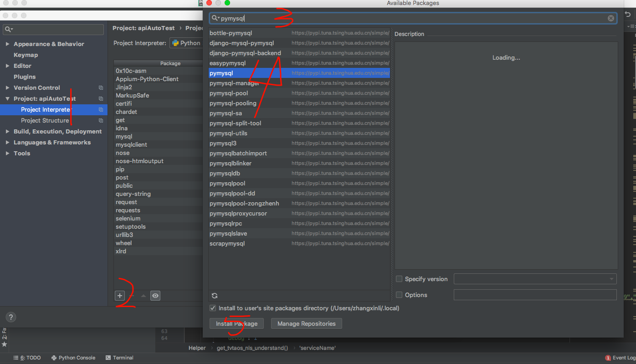Click the Install Package button
The image size is (636, 364).
[236, 323]
